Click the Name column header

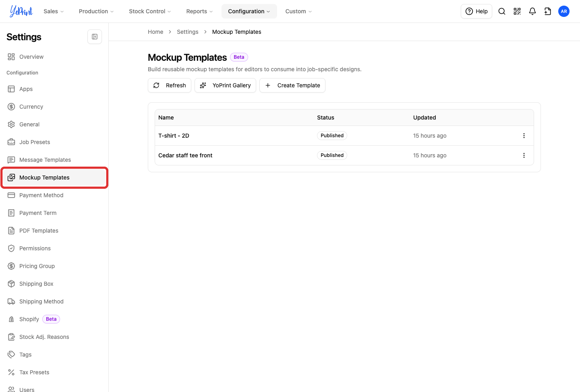click(166, 118)
